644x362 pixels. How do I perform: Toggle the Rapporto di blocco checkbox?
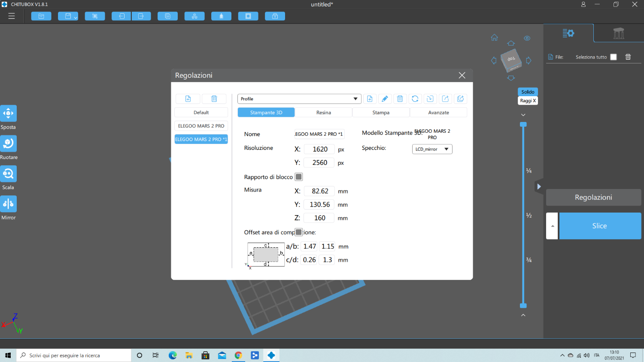[299, 177]
